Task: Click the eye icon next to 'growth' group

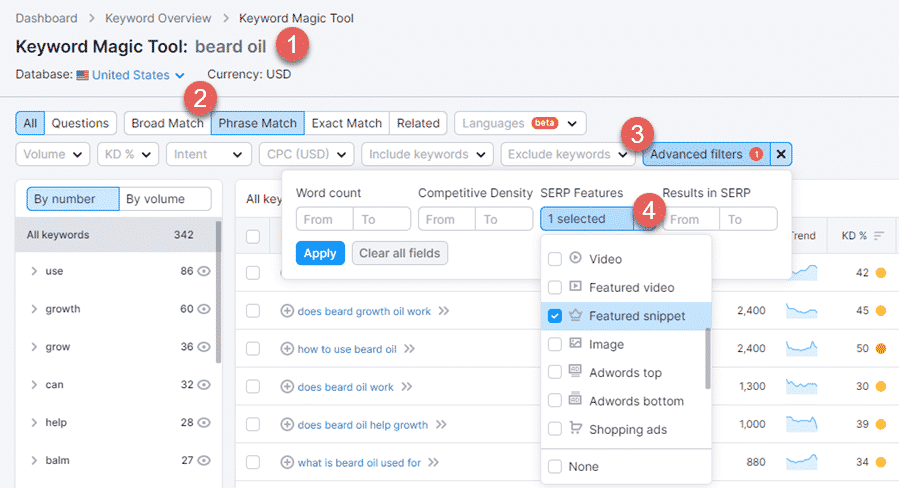Action: tap(203, 309)
